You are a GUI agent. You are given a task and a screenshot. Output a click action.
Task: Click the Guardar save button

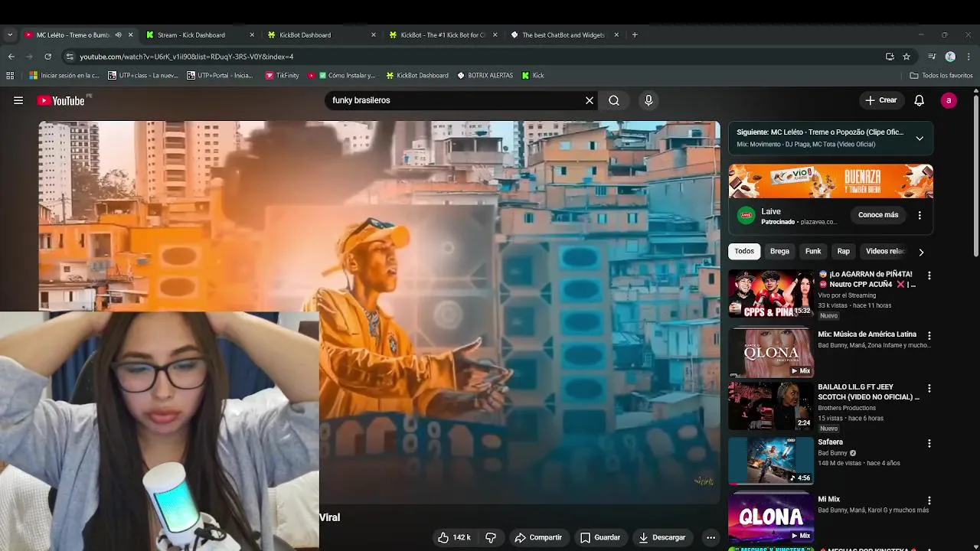pyautogui.click(x=600, y=537)
